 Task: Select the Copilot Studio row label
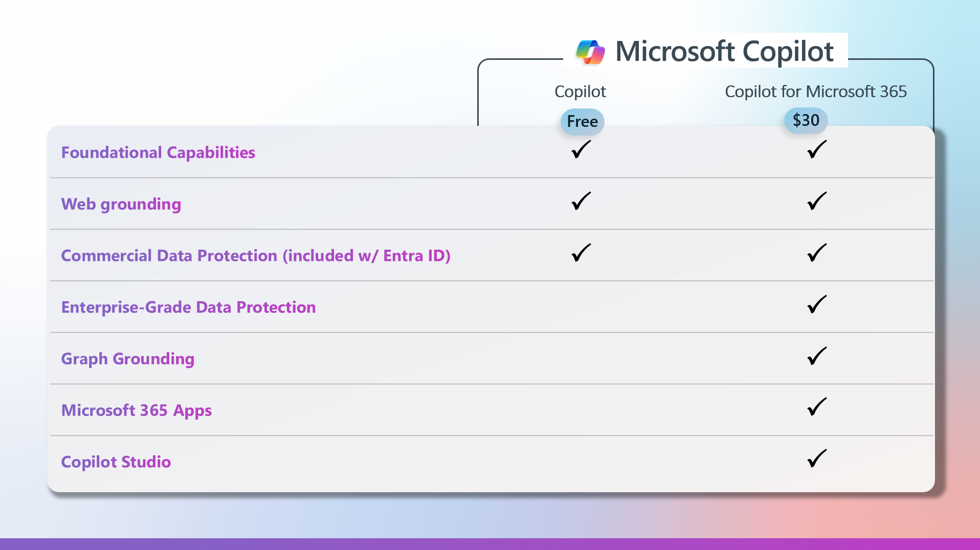(x=116, y=462)
